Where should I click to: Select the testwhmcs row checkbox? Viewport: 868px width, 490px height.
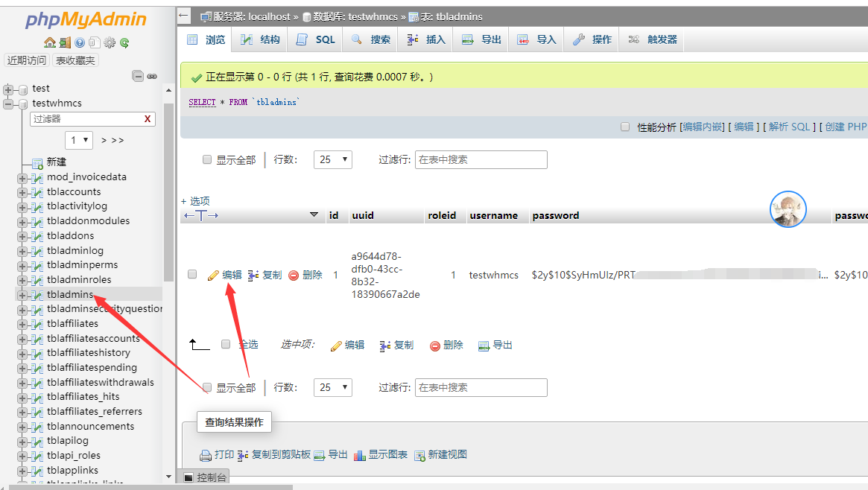coord(192,274)
